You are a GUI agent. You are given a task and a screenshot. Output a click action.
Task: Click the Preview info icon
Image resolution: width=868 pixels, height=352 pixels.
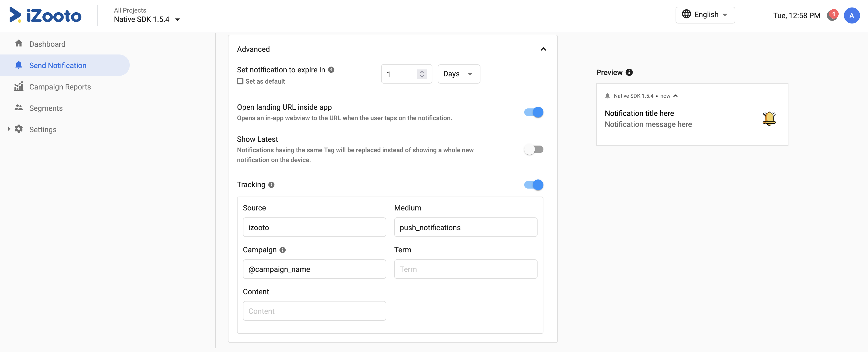(629, 72)
